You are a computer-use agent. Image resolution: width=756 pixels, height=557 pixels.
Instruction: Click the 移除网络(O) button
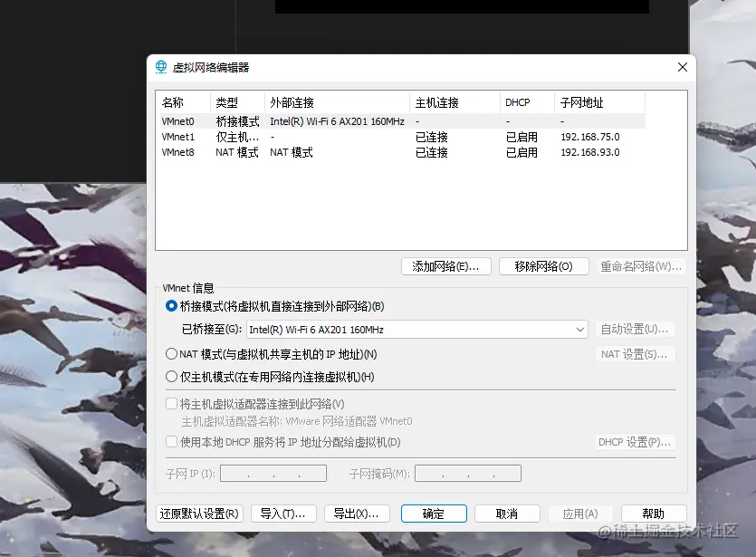click(x=544, y=266)
